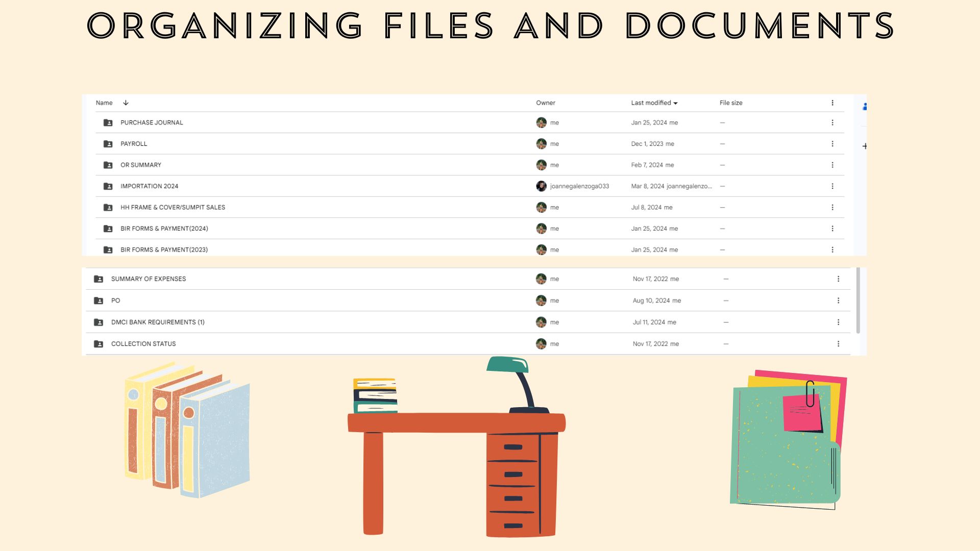Click the plus icon in side panel

click(865, 146)
